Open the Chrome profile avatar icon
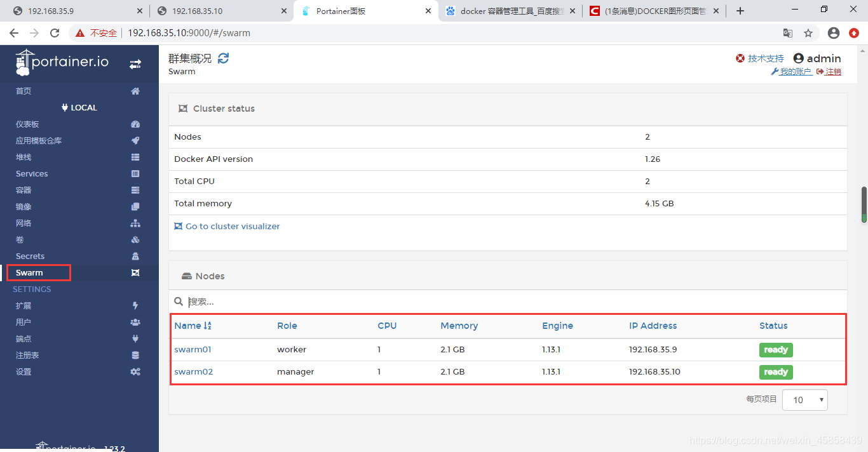The width and height of the screenshot is (868, 452). pos(834,33)
